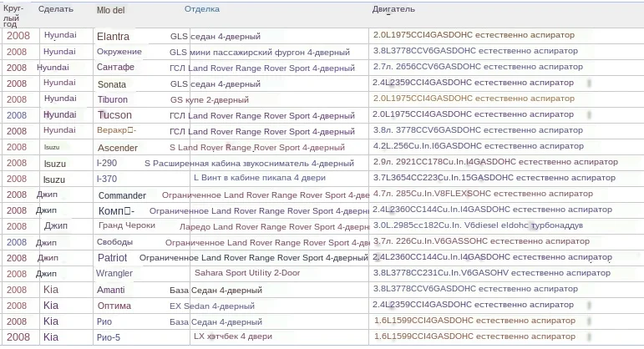Select the Оптима model cell
This screenshot has width=644, height=349.
[114, 306]
